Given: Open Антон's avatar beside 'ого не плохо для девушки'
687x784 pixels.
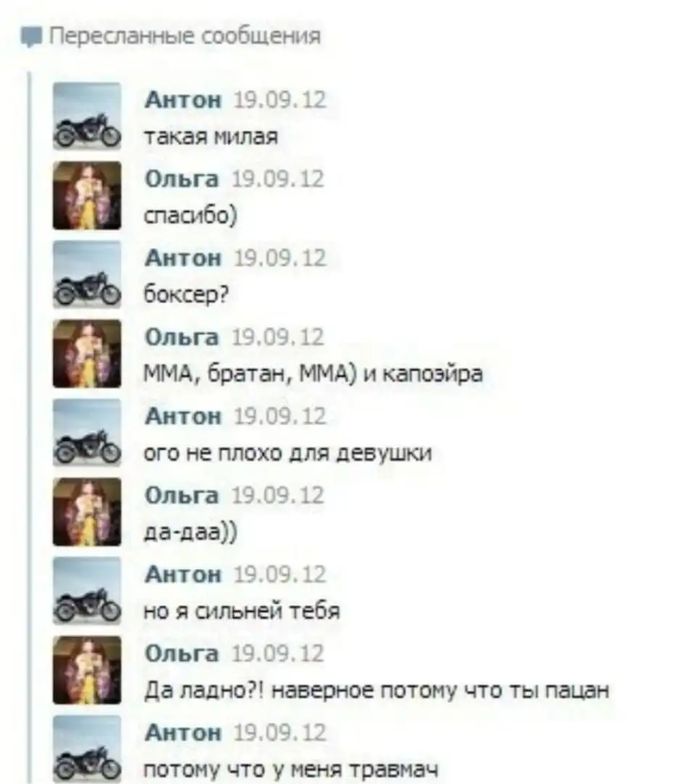Looking at the screenshot, I should 87,433.
